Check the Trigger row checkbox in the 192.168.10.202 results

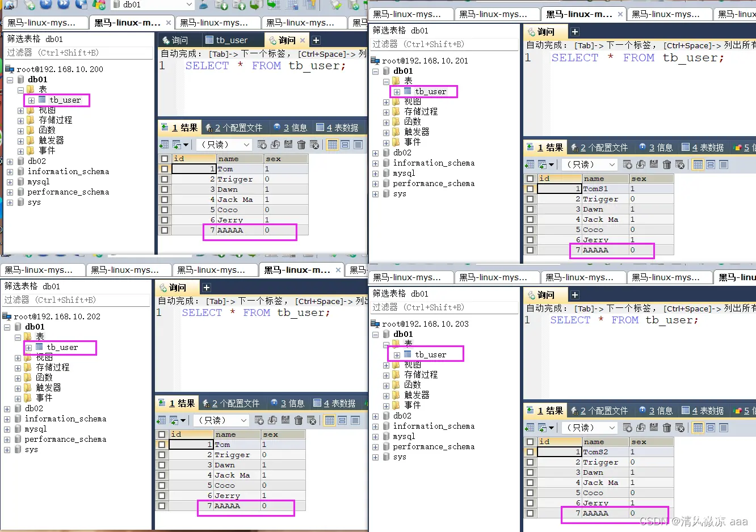pyautogui.click(x=162, y=455)
